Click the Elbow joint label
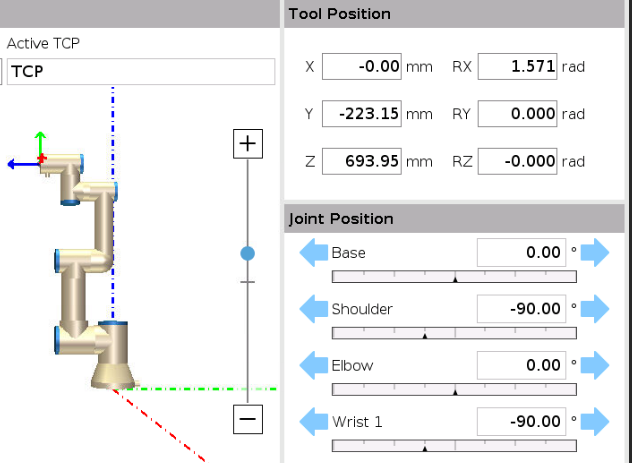This screenshot has width=632, height=463. click(352, 365)
